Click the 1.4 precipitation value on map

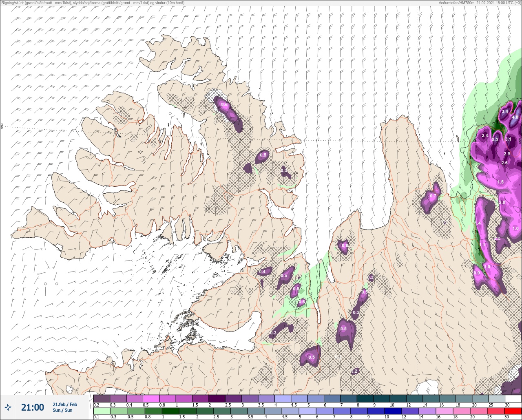tap(478, 223)
